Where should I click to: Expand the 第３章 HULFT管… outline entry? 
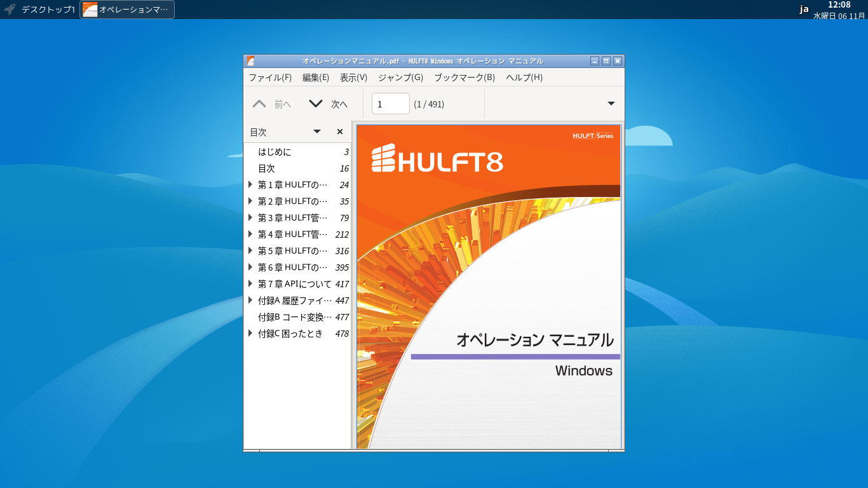(250, 218)
